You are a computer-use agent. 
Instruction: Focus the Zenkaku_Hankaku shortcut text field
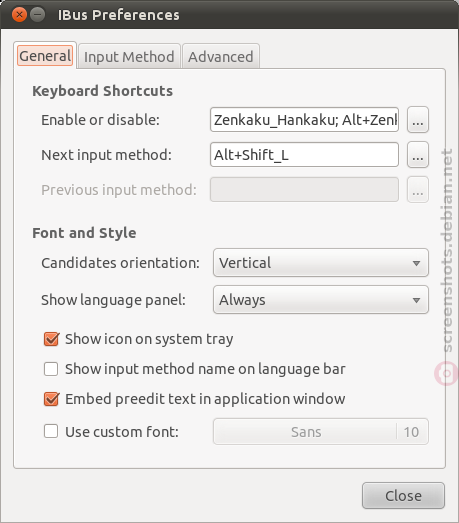(304, 120)
